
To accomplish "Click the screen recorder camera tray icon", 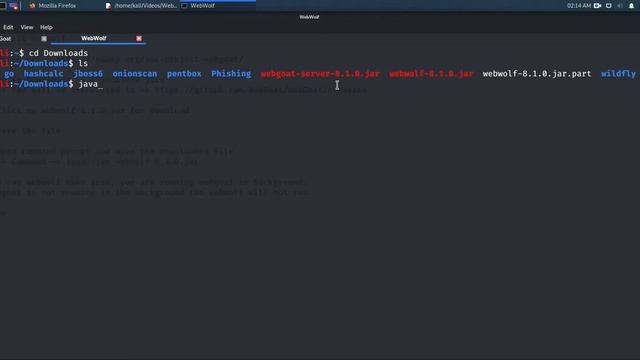I will coord(598,6).
